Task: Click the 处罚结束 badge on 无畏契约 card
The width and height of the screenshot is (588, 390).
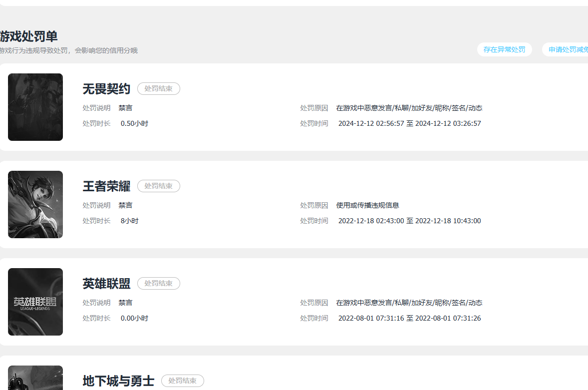Action: [158, 88]
